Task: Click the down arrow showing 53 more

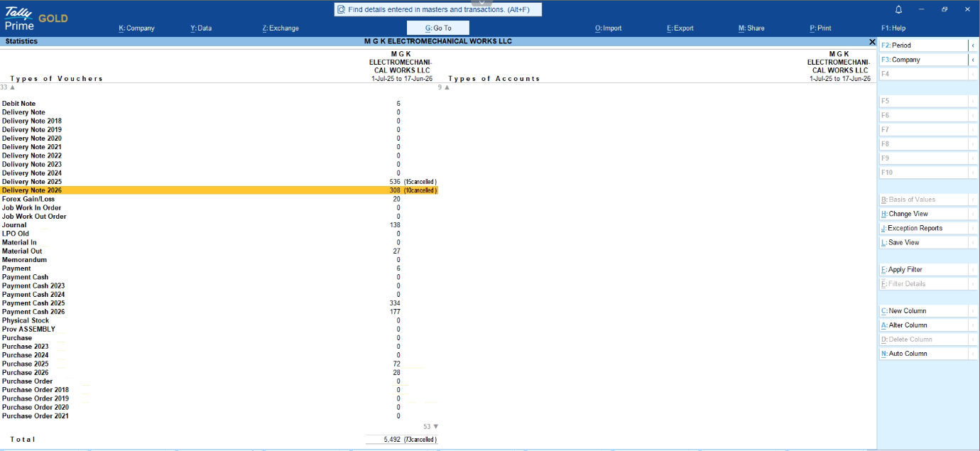Action: 435,427
